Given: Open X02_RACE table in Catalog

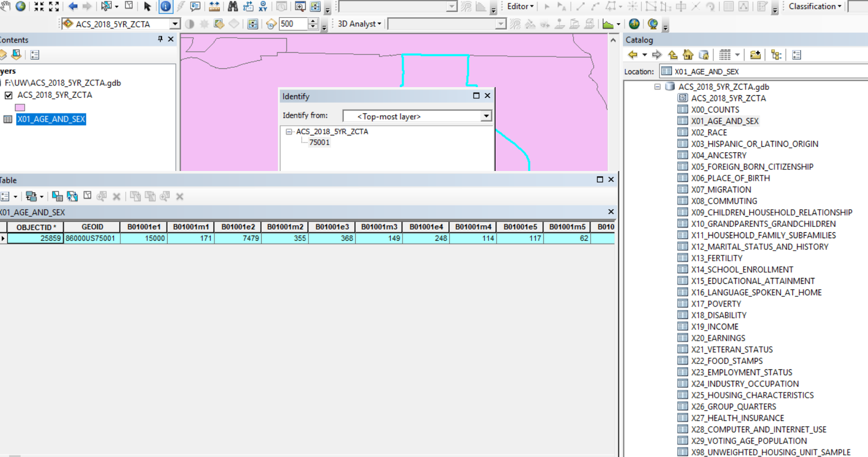Looking at the screenshot, I should point(709,132).
